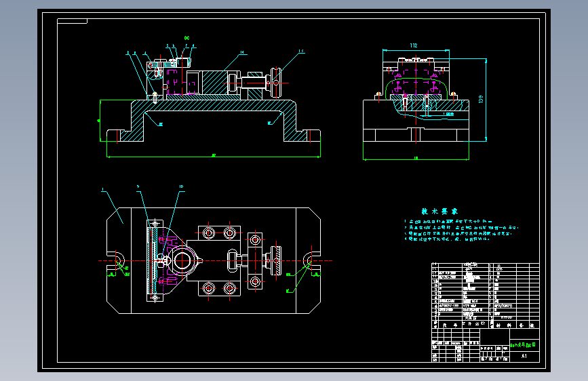
Task: Select balloon number 9 in plan view
Action: [138, 186]
